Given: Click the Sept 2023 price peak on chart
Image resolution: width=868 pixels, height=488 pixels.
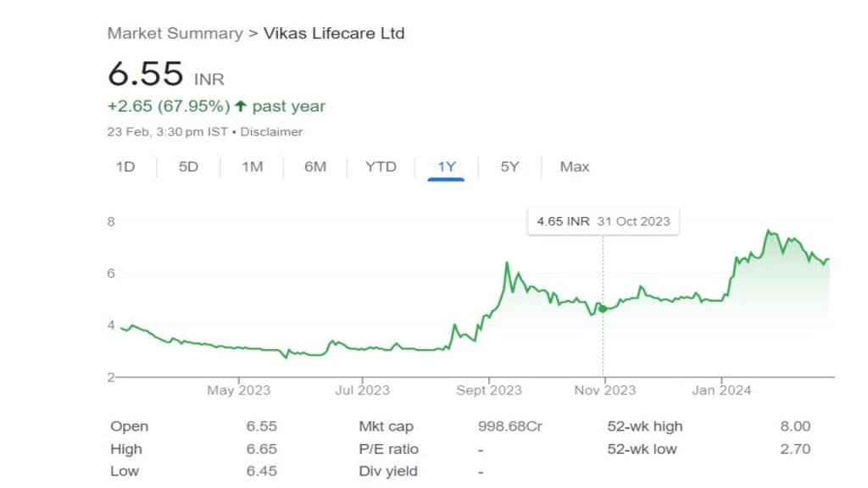Looking at the screenshot, I should pos(507,264).
